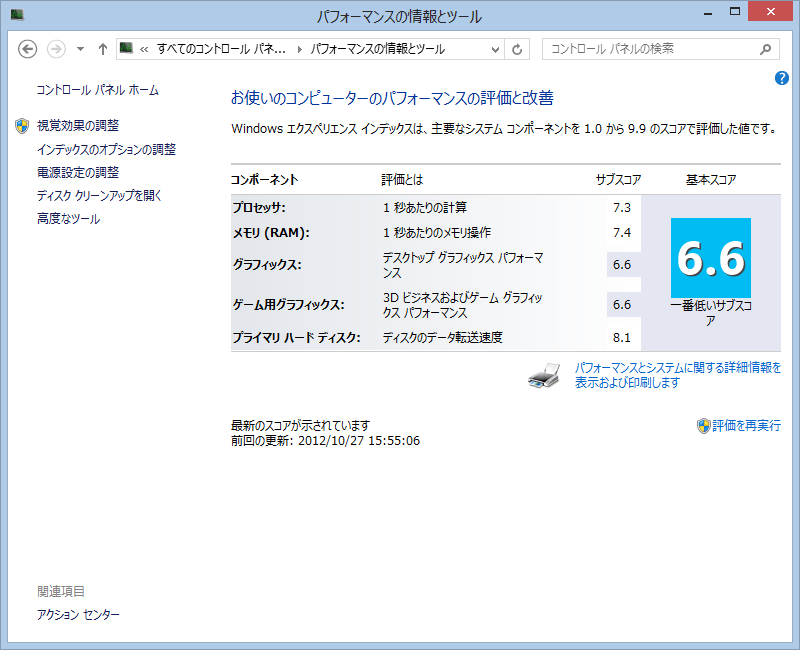Select パフォーマンスの情報とツール breadcrumb
This screenshot has width=800, height=650.
tap(378, 49)
